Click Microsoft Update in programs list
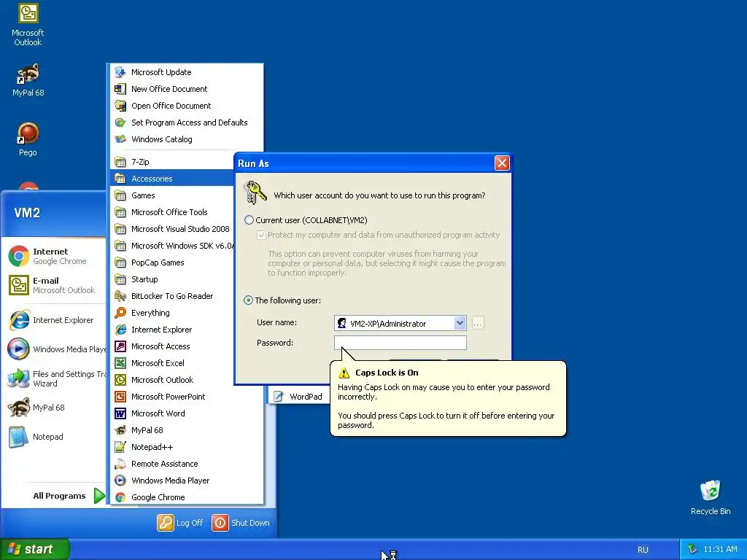This screenshot has height=560, width=747. (x=187, y=72)
